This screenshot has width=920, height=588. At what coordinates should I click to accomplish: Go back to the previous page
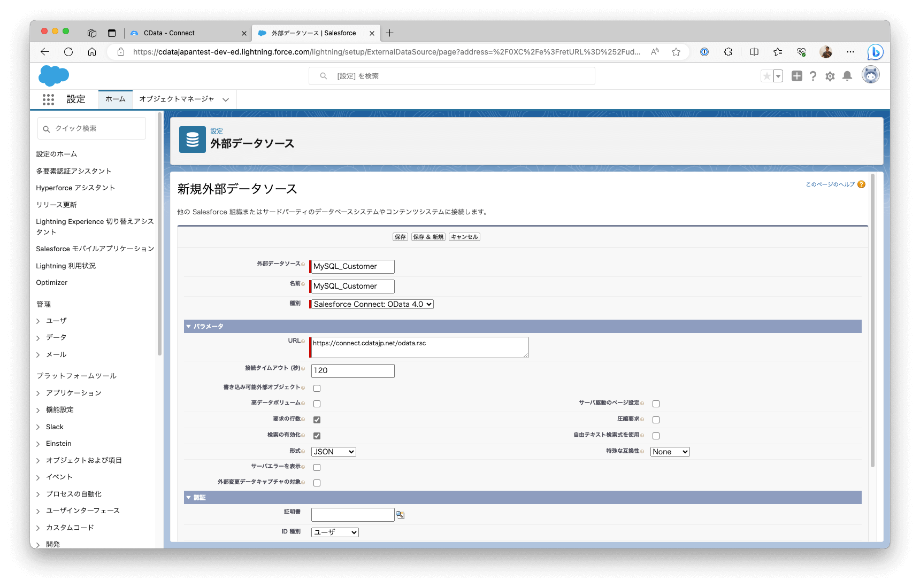pos(45,52)
